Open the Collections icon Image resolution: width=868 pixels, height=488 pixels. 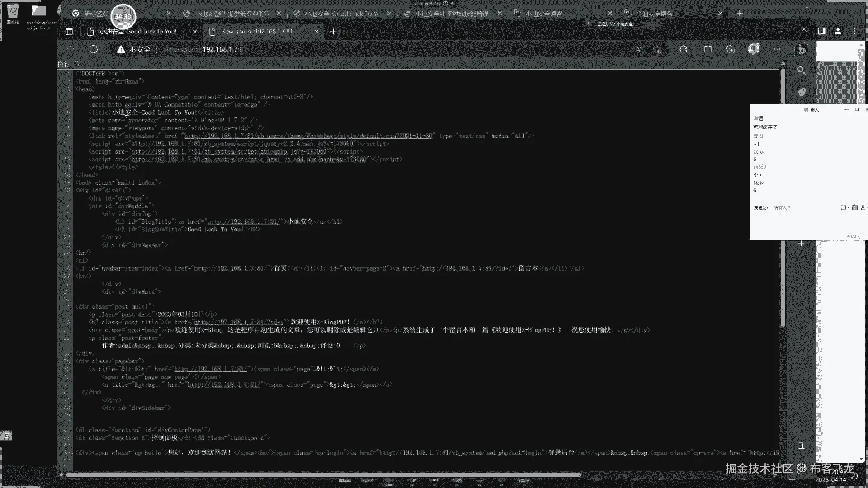(731, 49)
